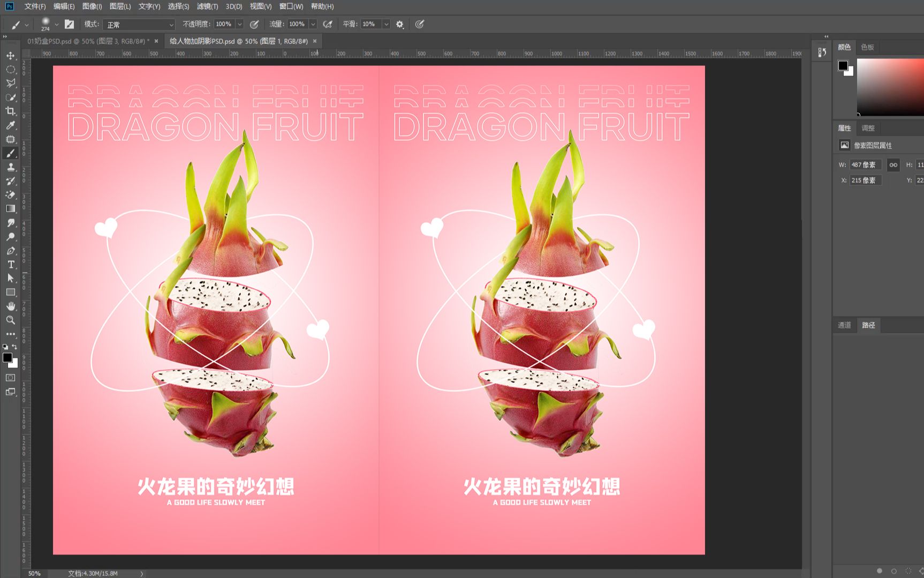The width and height of the screenshot is (924, 578).
Task: Collapse the right panels double-arrow
Action: click(x=827, y=36)
